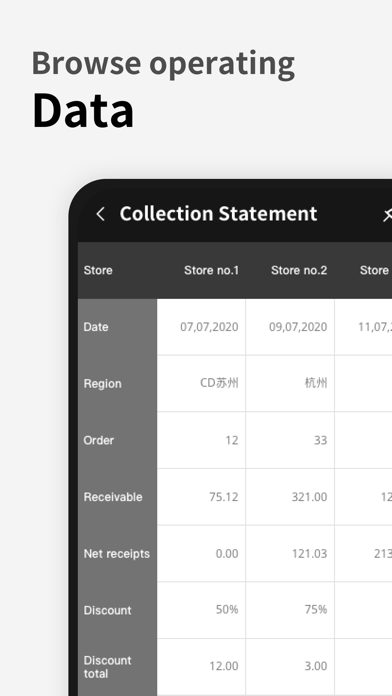Viewport: 392px width, 696px height.
Task: Click the region cell 杭州
Action: pos(316,384)
